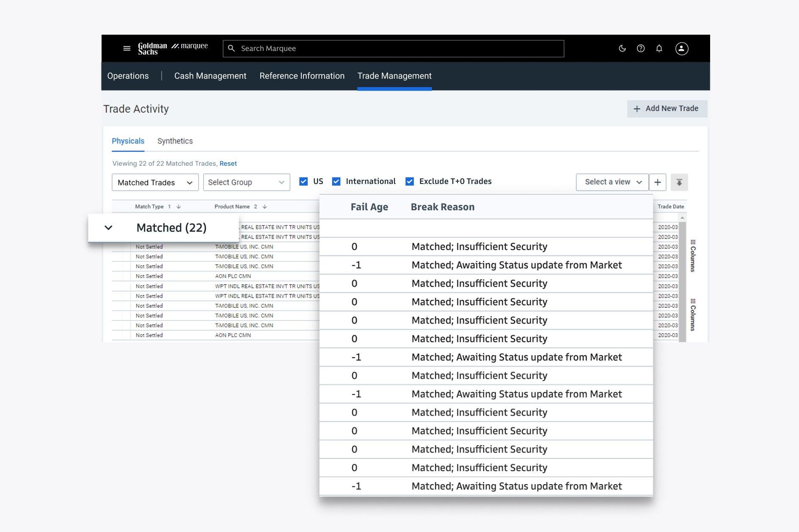Open the hamburger navigation menu
This screenshot has height=532, width=799.
pos(127,49)
